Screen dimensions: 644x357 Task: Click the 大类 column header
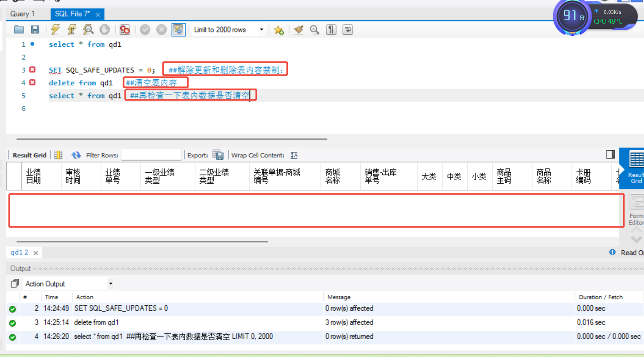click(430, 176)
